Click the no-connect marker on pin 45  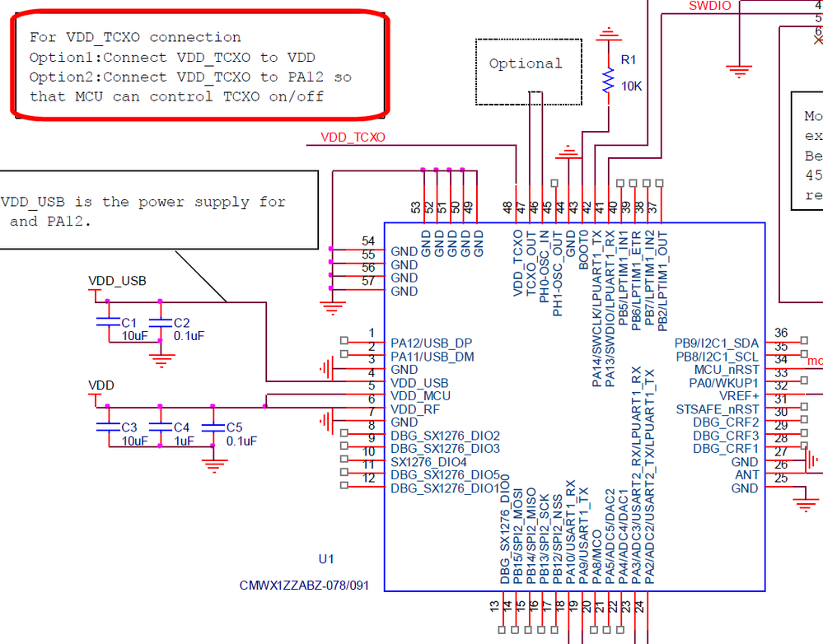(554, 183)
